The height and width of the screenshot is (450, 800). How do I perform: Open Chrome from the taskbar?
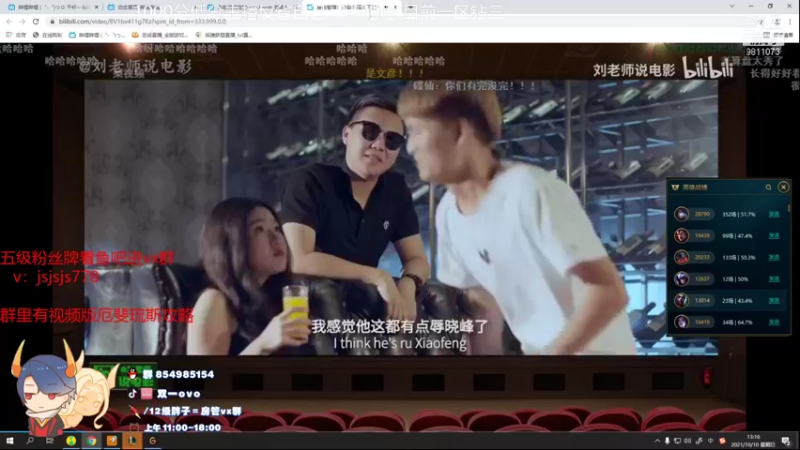pos(91,441)
